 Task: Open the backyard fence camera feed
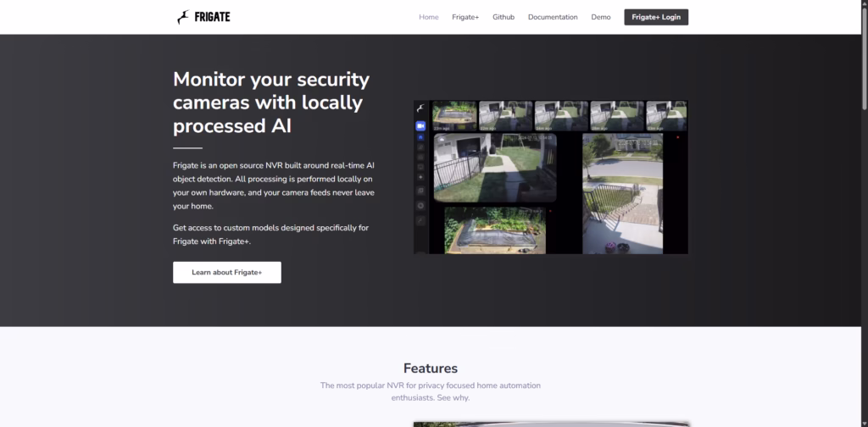point(495,167)
